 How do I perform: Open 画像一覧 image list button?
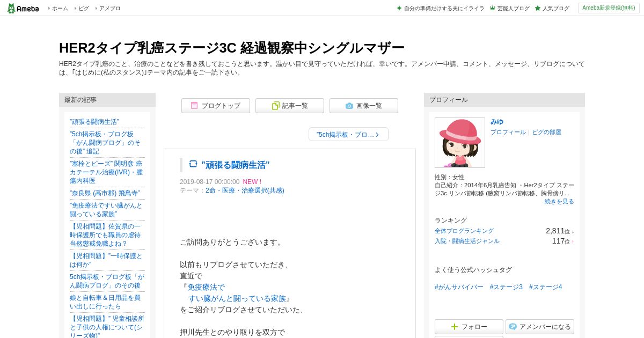click(364, 106)
